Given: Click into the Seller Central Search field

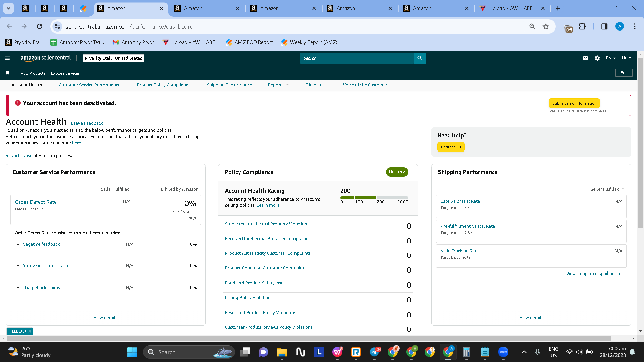Looking at the screenshot, I should [x=357, y=58].
